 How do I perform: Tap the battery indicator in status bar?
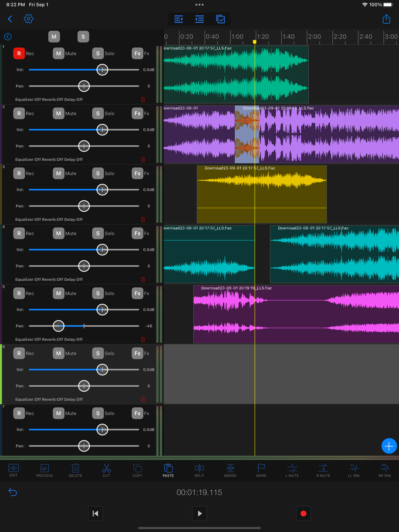coord(388,4)
